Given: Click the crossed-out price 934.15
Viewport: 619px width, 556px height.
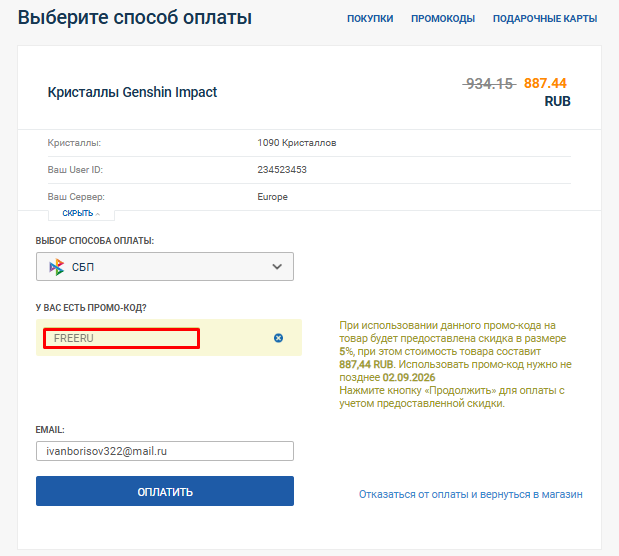Looking at the screenshot, I should point(489,84).
